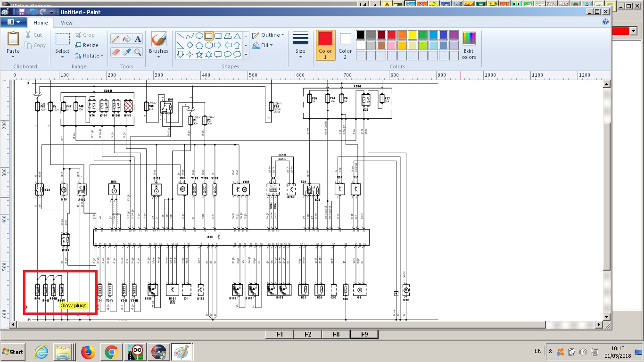The width and height of the screenshot is (644, 362).
Task: Expand the Outline options dropdown
Action: pyautogui.click(x=268, y=35)
